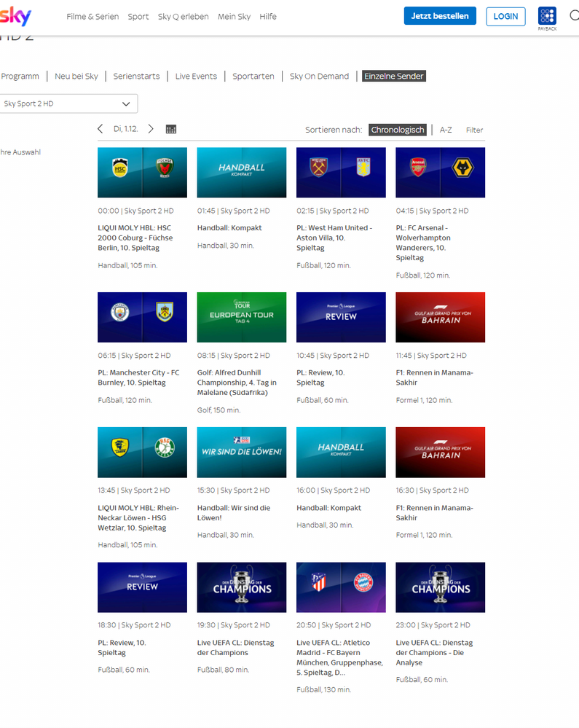Click the Ihre Auswahl label
This screenshot has width=579, height=728.
point(20,152)
